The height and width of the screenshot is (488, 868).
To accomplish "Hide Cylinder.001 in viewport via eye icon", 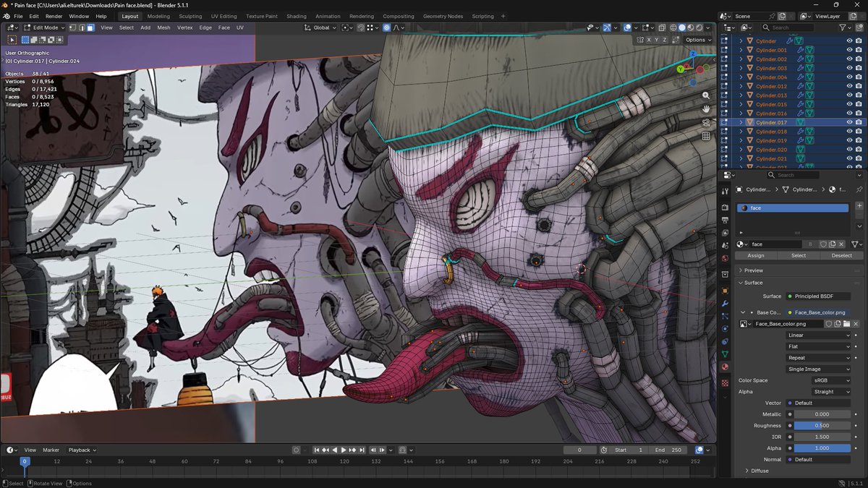I will 849,50.
